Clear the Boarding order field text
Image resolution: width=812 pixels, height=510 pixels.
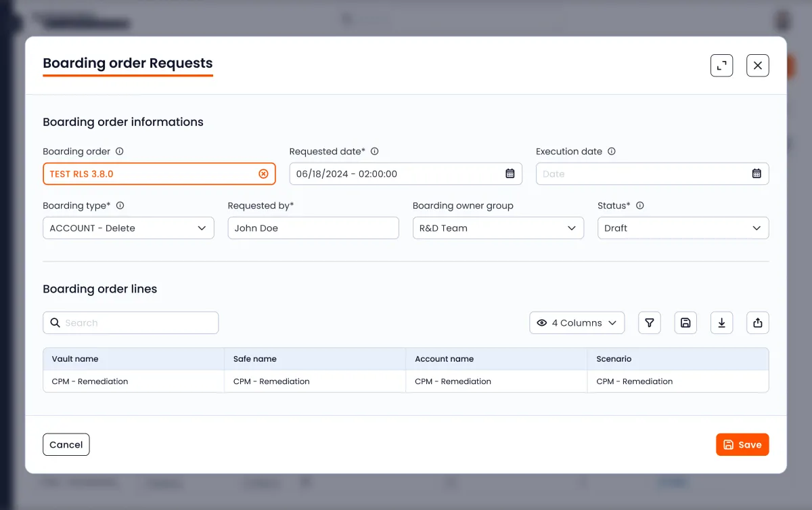tap(263, 174)
